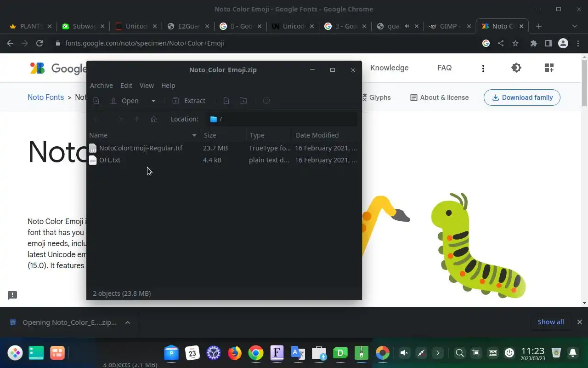
Task: Open the Chrome profile avatar
Action: tap(563, 43)
